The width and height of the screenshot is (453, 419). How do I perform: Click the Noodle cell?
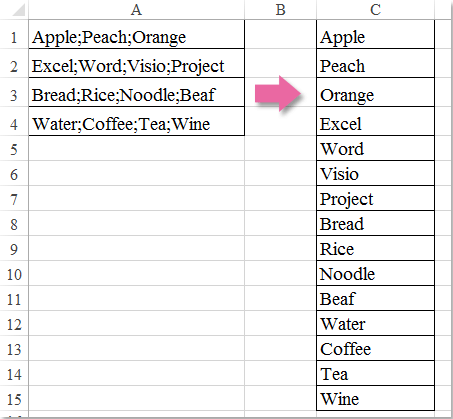pyautogui.click(x=375, y=273)
